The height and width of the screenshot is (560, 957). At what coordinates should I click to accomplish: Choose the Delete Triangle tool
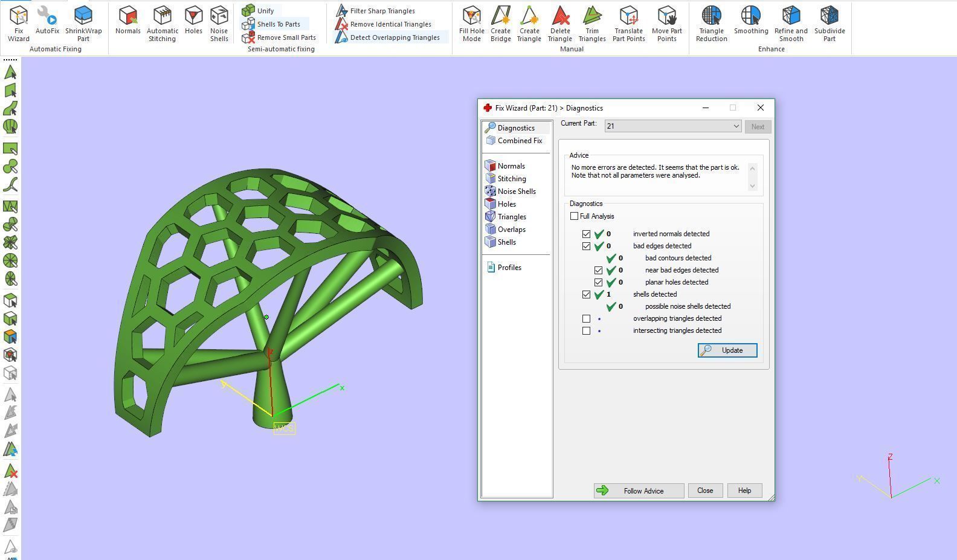[x=560, y=24]
